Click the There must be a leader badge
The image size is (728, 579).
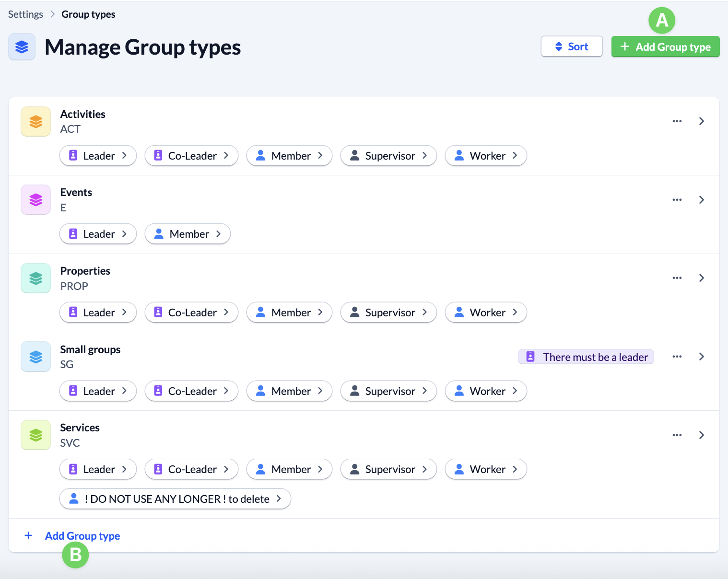[x=586, y=357]
